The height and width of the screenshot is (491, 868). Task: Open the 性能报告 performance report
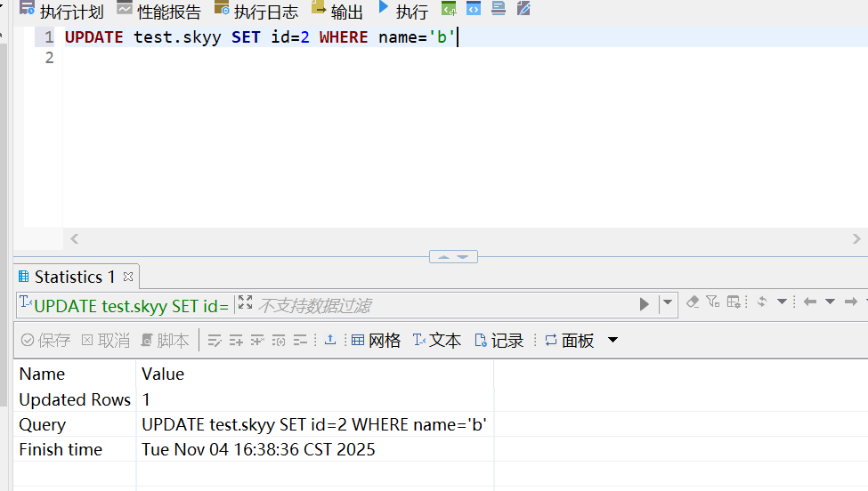[158, 11]
